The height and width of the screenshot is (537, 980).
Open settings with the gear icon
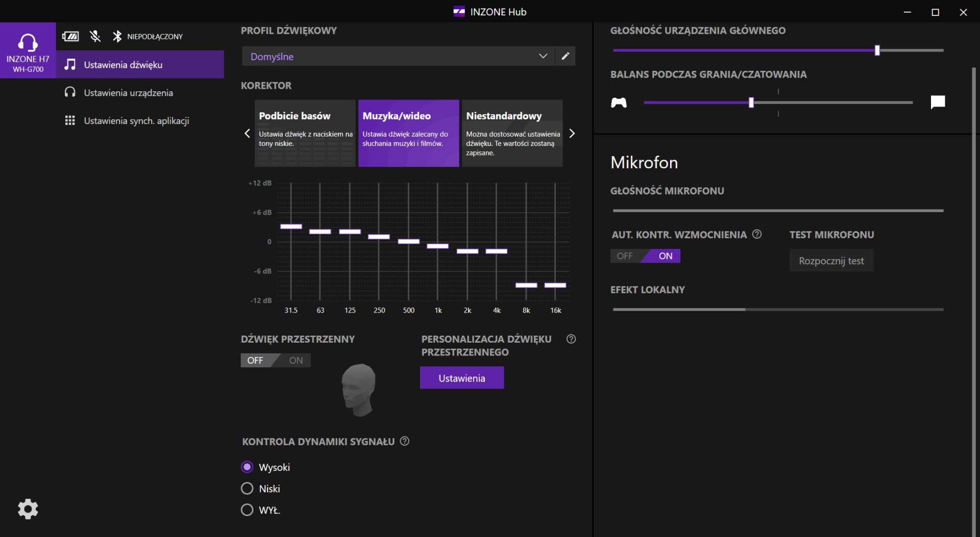pos(28,508)
